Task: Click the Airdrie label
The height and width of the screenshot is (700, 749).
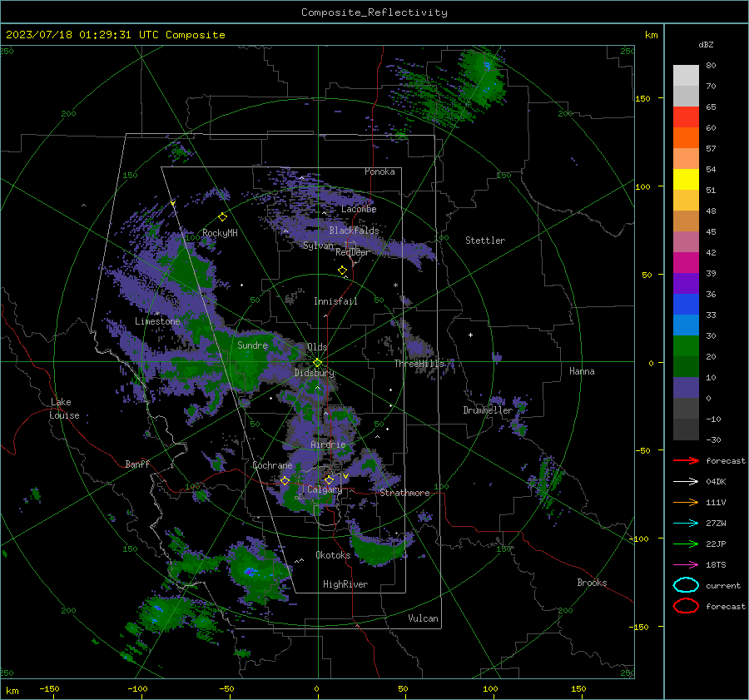Action: (x=328, y=444)
